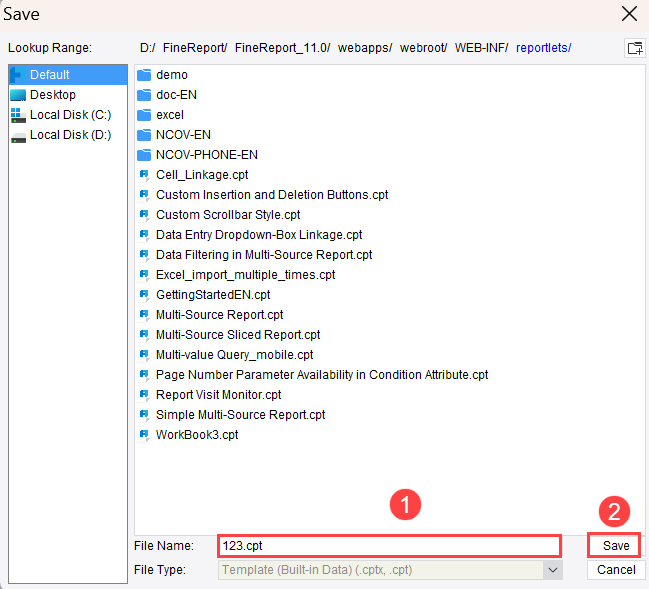This screenshot has width=649, height=589.
Task: Go to the webroot/ path segment
Action: point(423,48)
